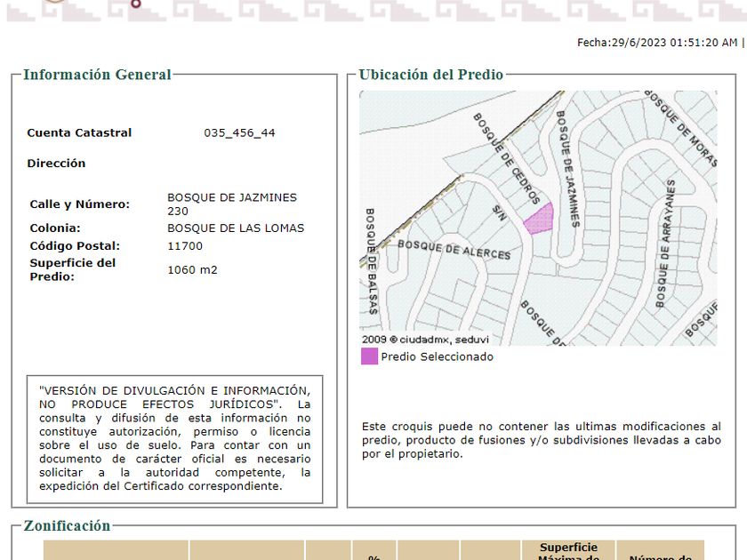
Task: Click the street address BOSQUE DE JAZMINES 230
Action: pos(232,204)
